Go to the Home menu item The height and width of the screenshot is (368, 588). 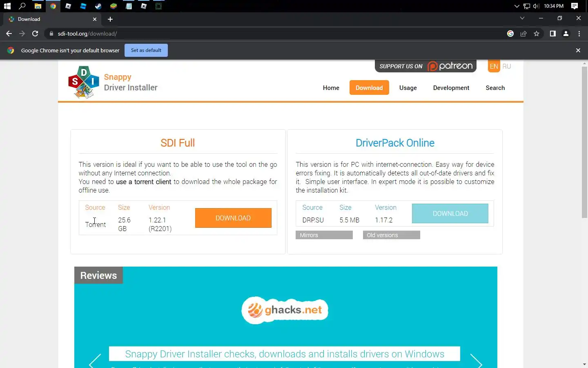point(331,88)
